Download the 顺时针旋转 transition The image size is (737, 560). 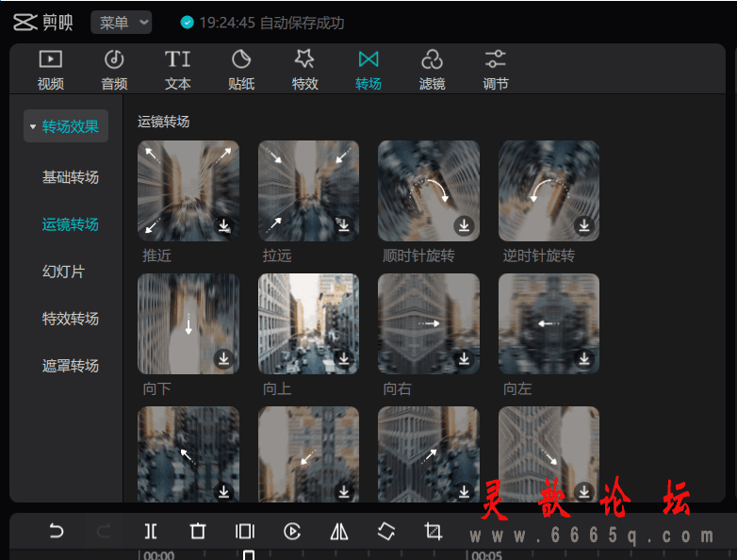coord(464,225)
